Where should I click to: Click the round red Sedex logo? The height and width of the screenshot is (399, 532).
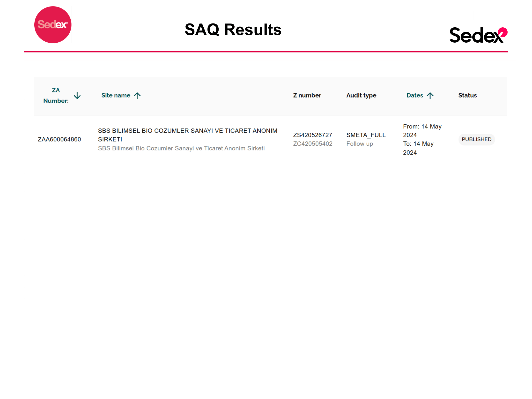[x=53, y=25]
